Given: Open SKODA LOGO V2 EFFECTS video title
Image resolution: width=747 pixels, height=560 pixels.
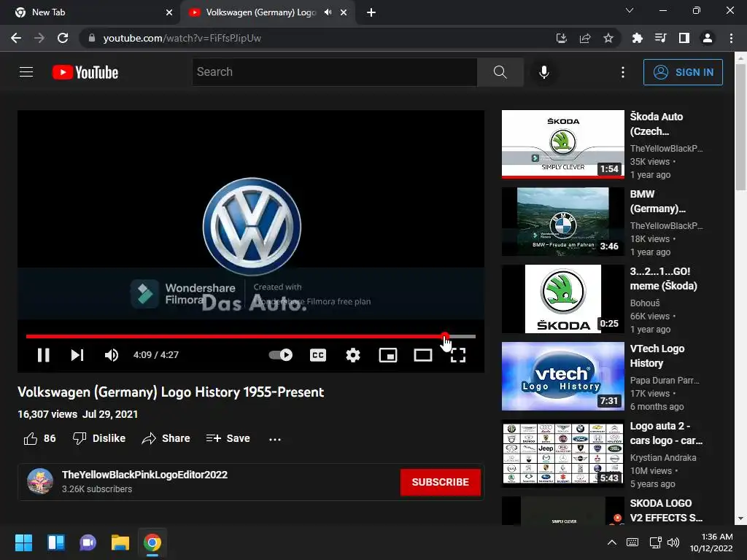Looking at the screenshot, I should click(x=666, y=510).
